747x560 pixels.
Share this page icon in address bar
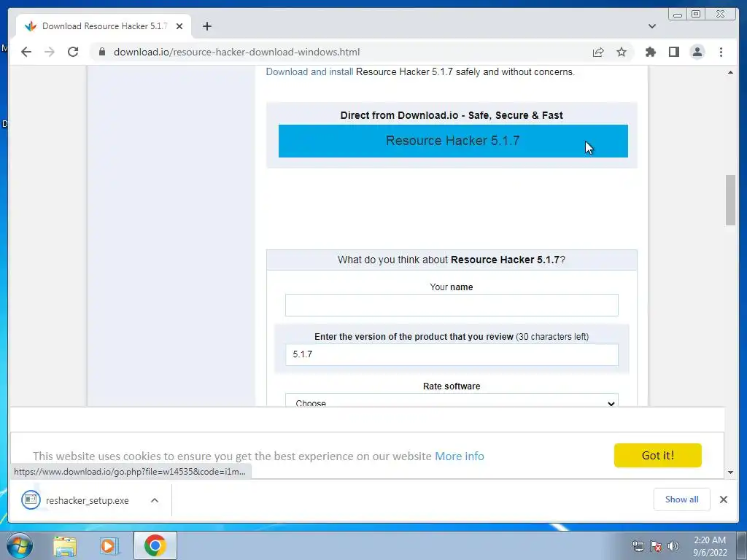click(598, 52)
